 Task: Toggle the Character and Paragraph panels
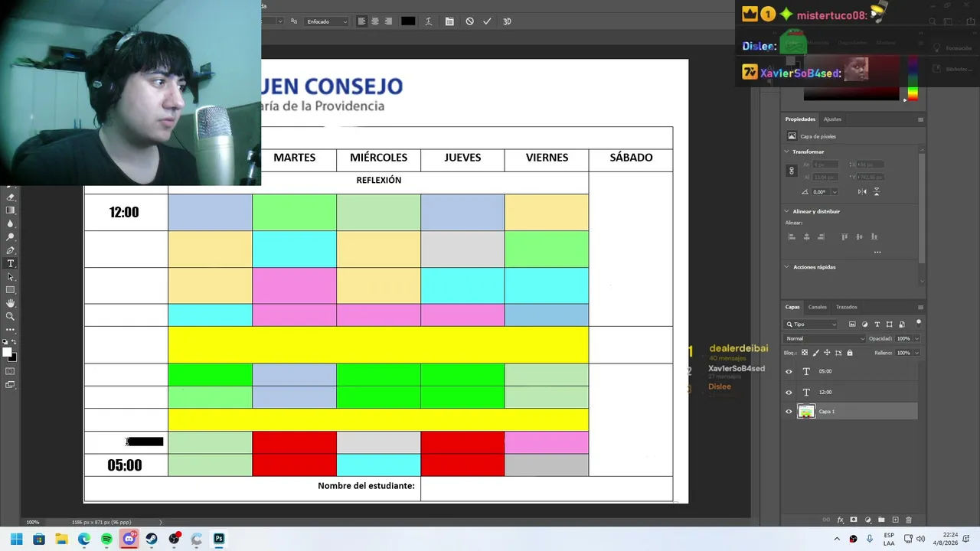(x=449, y=21)
